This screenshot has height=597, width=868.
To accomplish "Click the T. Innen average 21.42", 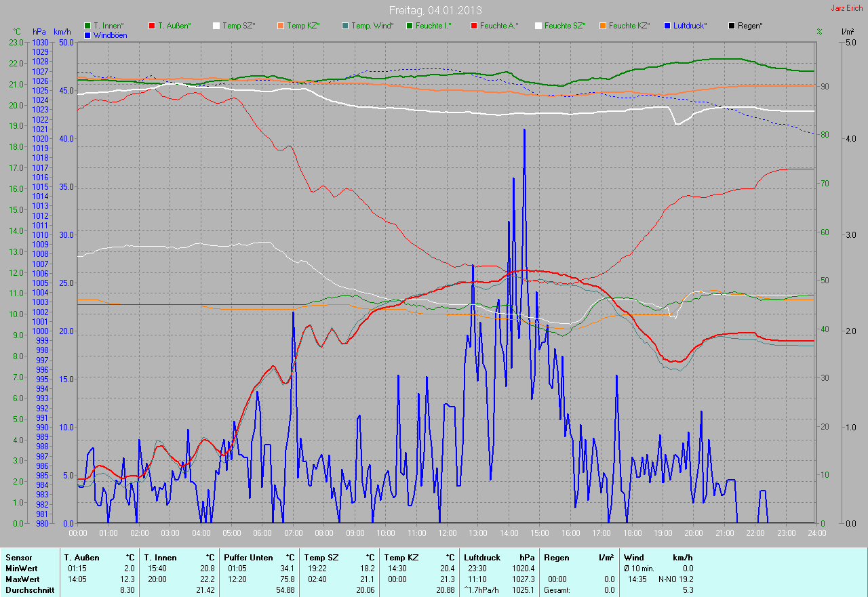I will point(205,590).
